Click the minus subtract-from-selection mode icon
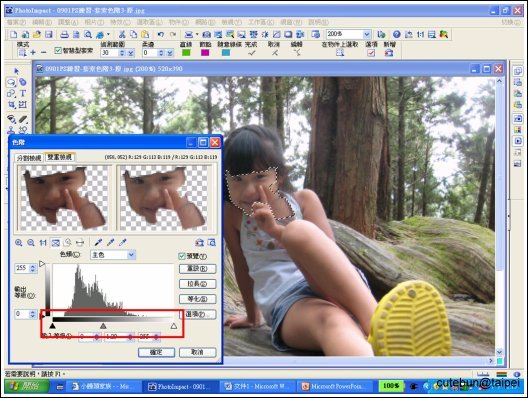The height and width of the screenshot is (398, 528). point(43,53)
